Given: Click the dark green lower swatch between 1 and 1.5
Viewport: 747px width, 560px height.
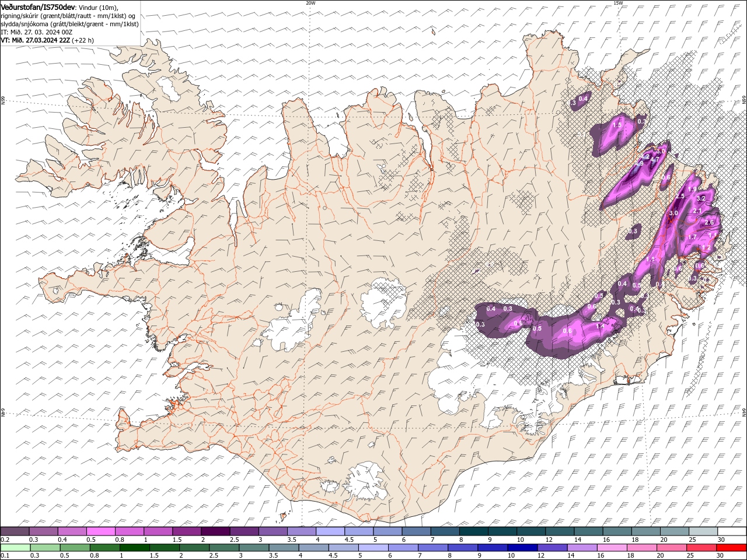Looking at the screenshot, I should pos(135,548).
